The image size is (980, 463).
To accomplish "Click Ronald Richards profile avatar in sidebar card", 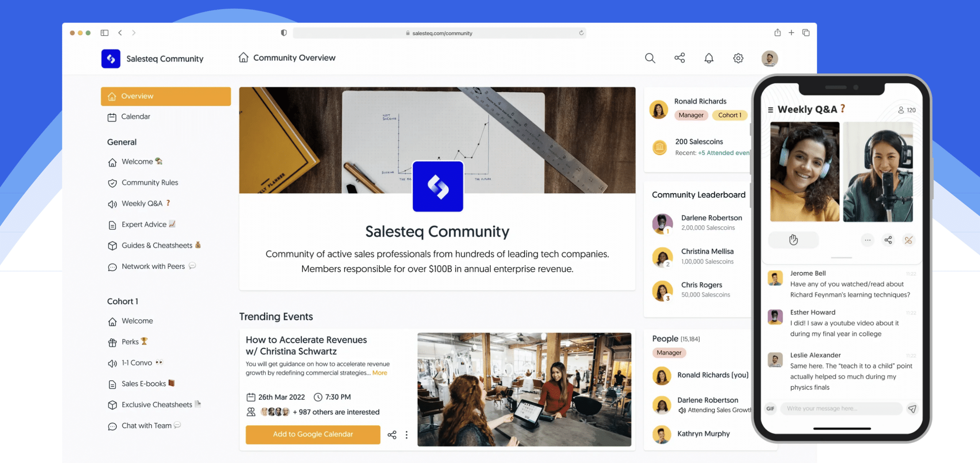I will (659, 109).
